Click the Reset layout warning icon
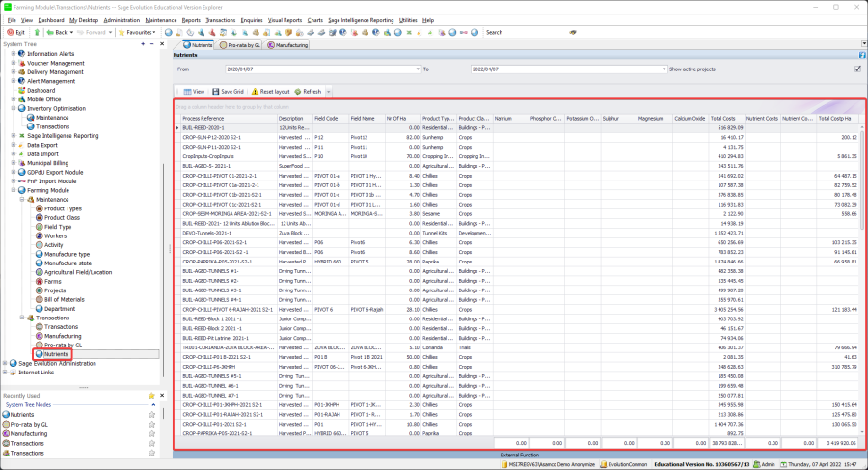Image resolution: width=868 pixels, height=470 pixels. [255, 91]
